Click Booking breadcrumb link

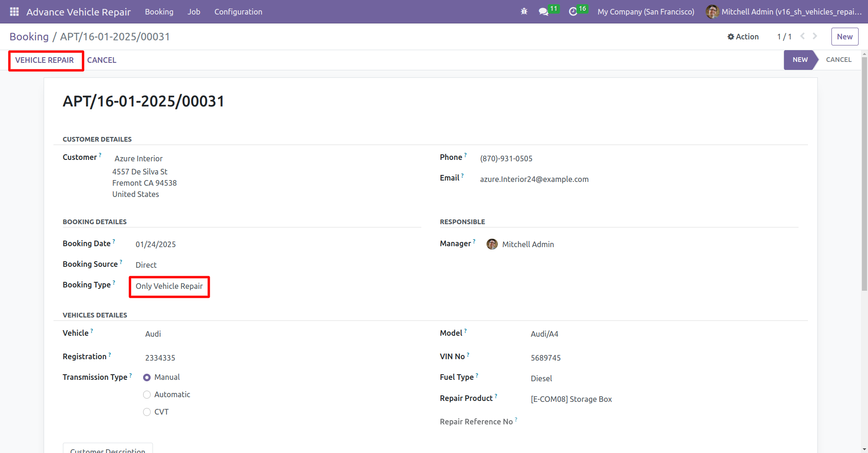tap(29, 37)
